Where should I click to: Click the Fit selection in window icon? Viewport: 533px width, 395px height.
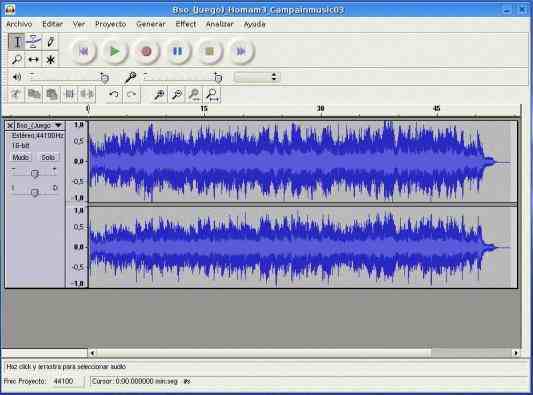(194, 95)
